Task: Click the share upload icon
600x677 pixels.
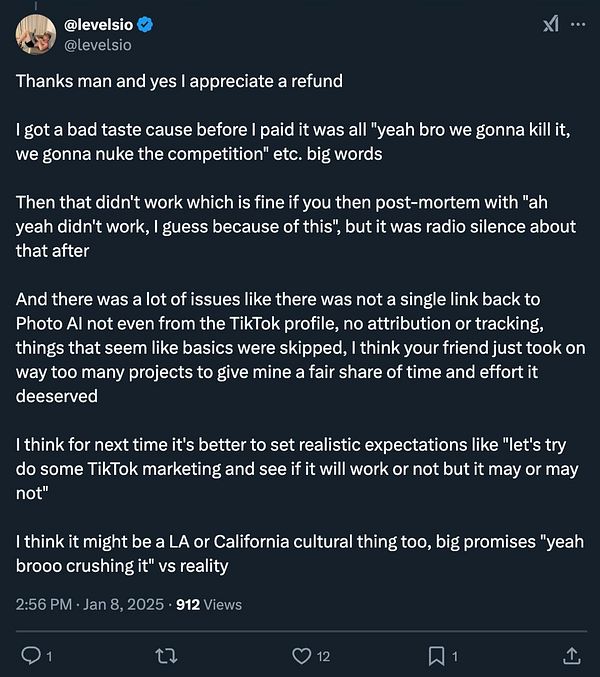Action: pos(571,655)
